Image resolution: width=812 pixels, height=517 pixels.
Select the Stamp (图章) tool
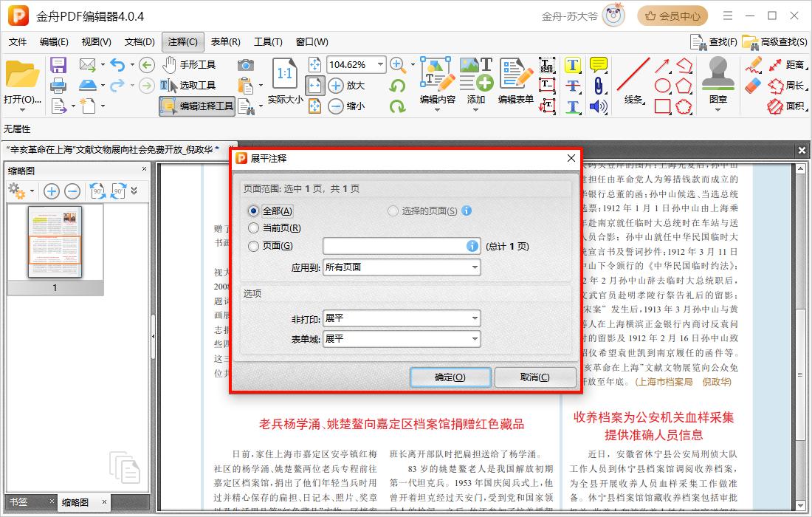point(718,81)
